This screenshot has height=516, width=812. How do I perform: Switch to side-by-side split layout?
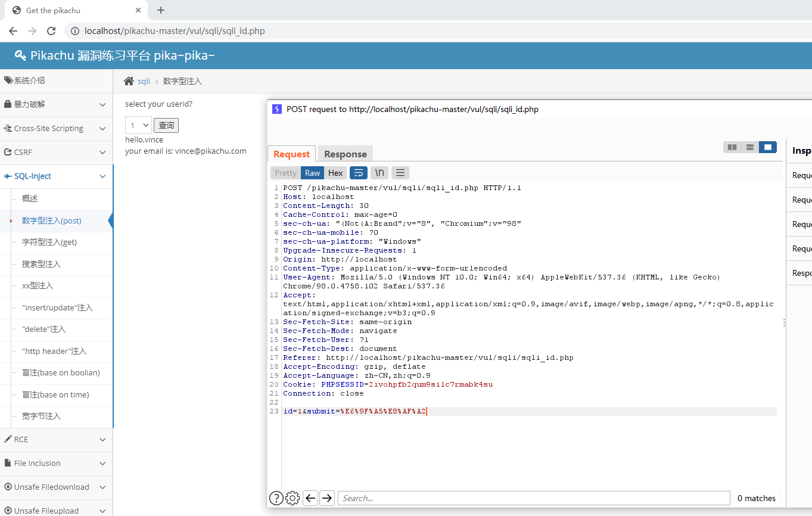point(732,147)
